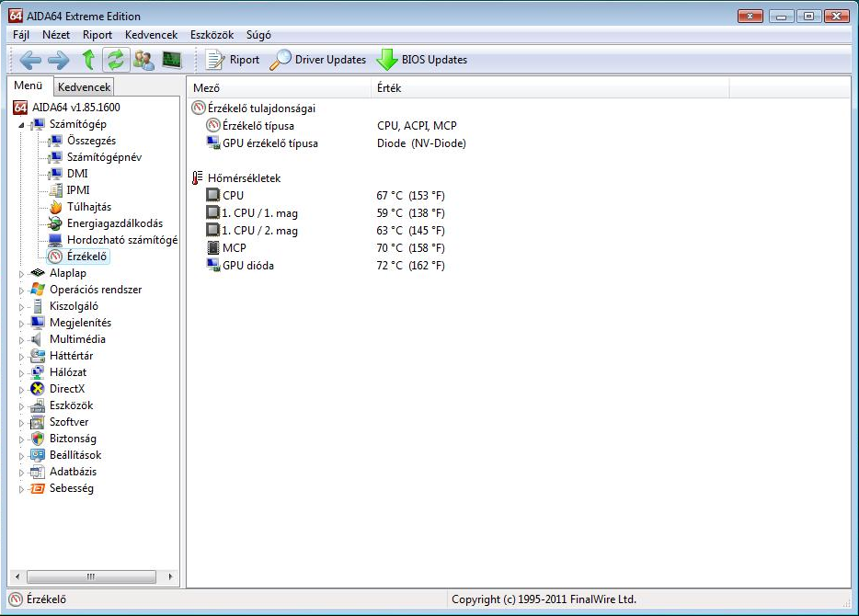
Task: Click the Érték column header
Action: pyautogui.click(x=550, y=87)
